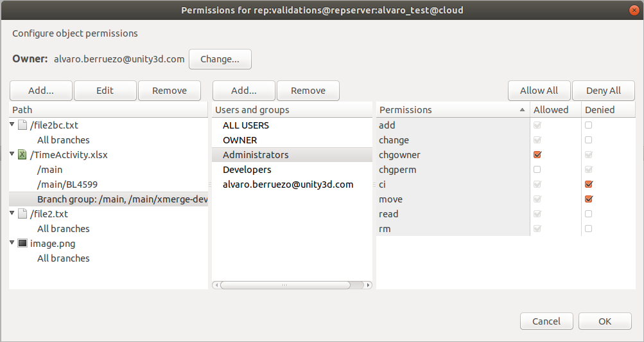Click the Denied column header

click(x=609, y=110)
